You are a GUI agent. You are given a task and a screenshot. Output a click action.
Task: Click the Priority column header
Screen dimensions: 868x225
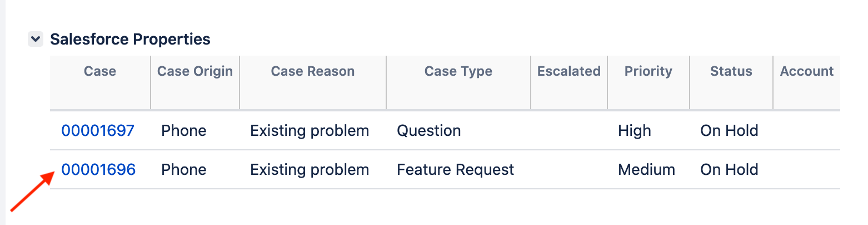point(648,71)
